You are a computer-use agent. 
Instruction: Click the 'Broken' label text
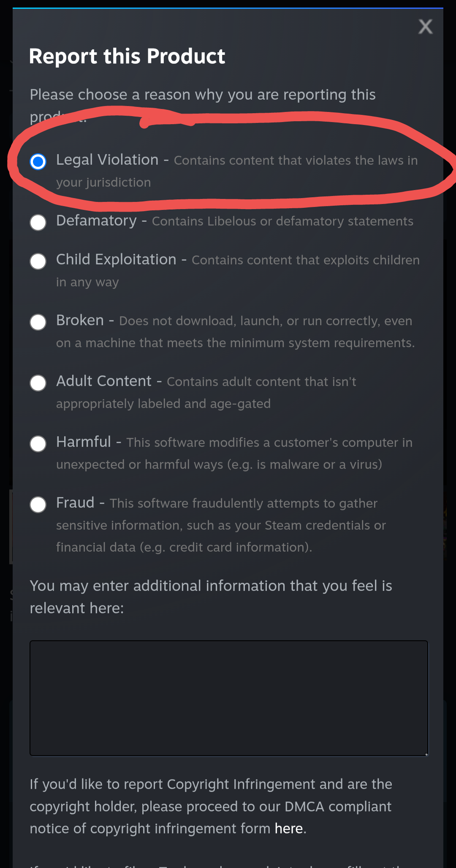[x=80, y=321]
